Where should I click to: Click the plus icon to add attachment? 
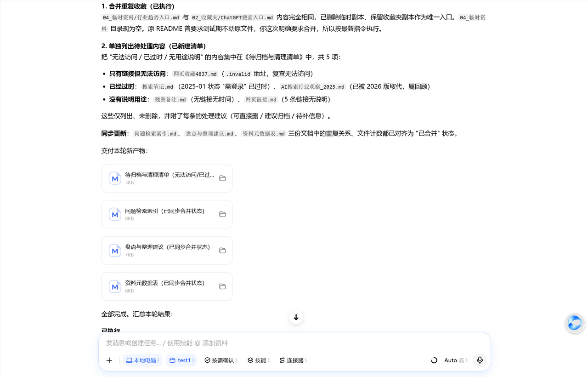click(109, 360)
